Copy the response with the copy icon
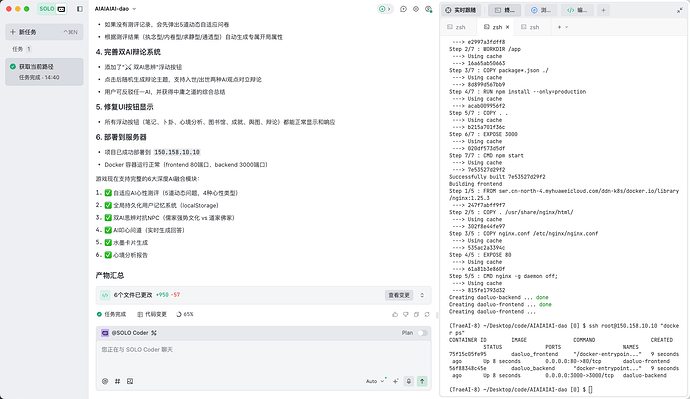 click(x=416, y=314)
